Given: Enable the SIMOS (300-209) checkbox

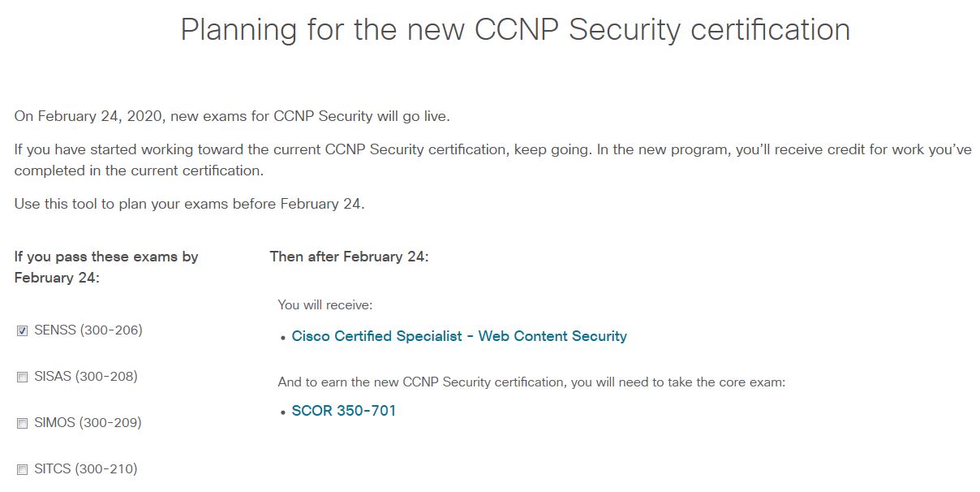Looking at the screenshot, I should (x=23, y=424).
